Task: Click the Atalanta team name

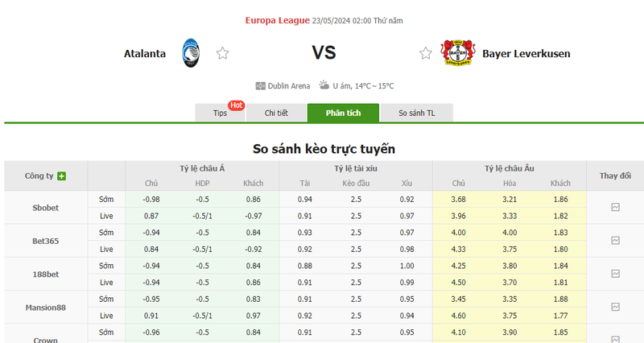Action: click(145, 54)
